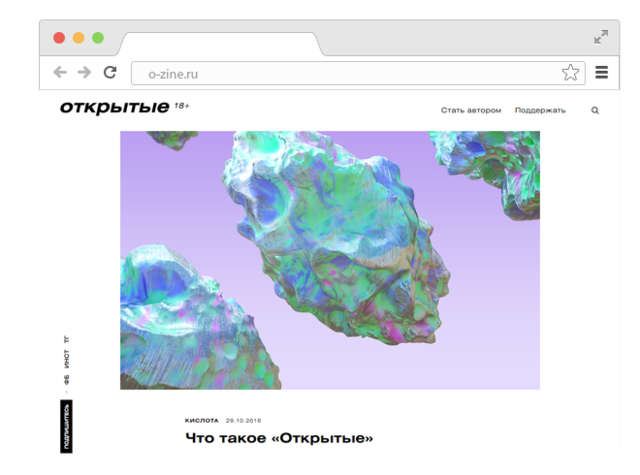Select the Кислота category tag
Image resolution: width=640 pixels, height=475 pixels.
202,421
